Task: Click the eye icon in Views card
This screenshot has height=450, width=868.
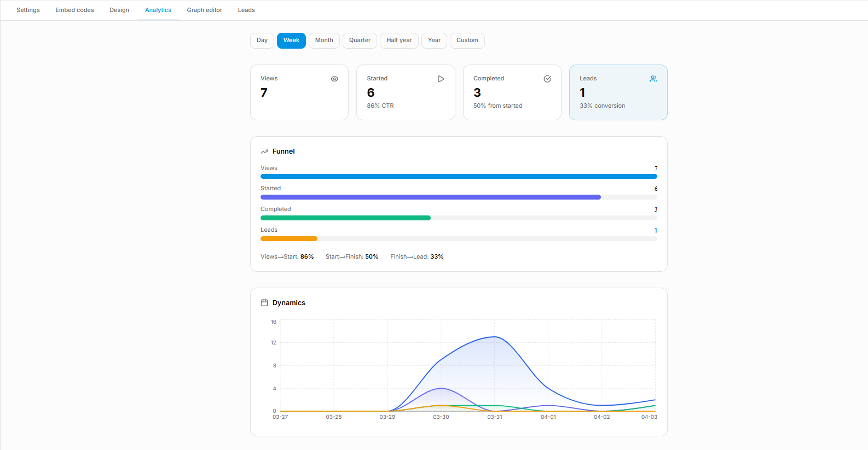Action: pyautogui.click(x=334, y=79)
